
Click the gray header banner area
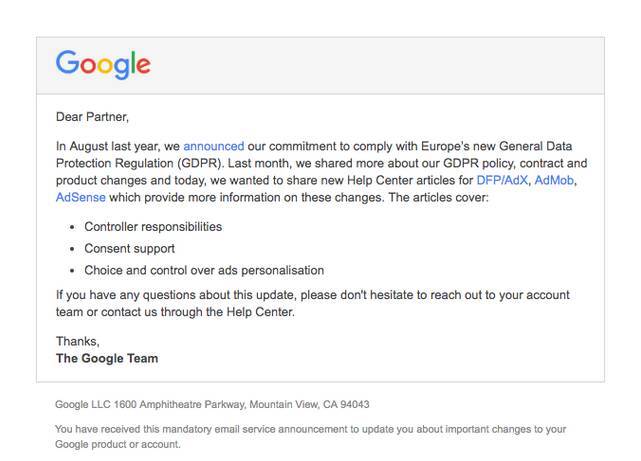pyautogui.click(x=320, y=66)
